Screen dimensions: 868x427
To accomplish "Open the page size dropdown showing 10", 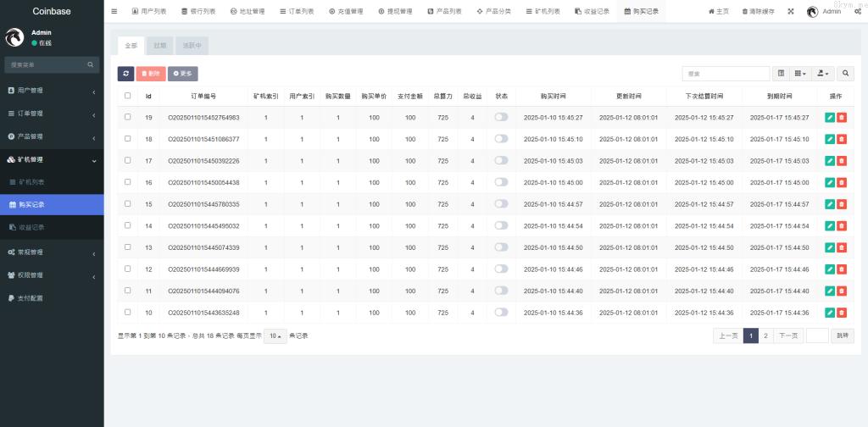I will [x=275, y=335].
